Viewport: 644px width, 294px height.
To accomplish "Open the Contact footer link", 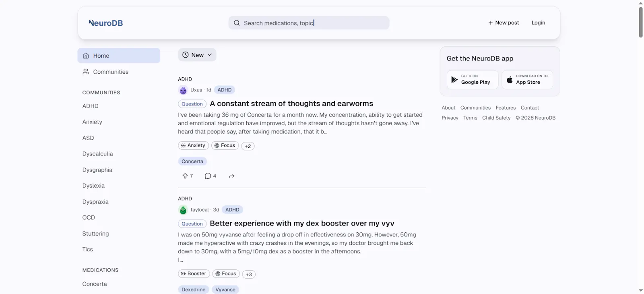I will 530,108.
